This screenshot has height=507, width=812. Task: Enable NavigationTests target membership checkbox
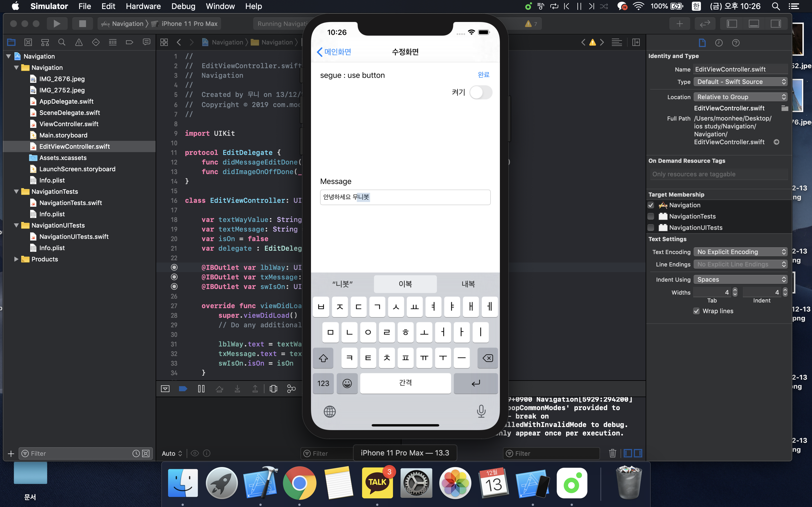(651, 216)
